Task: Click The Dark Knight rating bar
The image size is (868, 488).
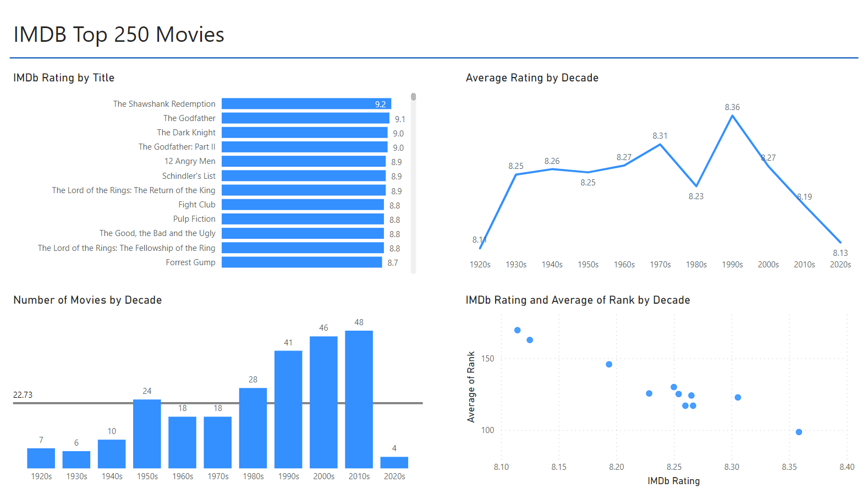Action: click(305, 133)
